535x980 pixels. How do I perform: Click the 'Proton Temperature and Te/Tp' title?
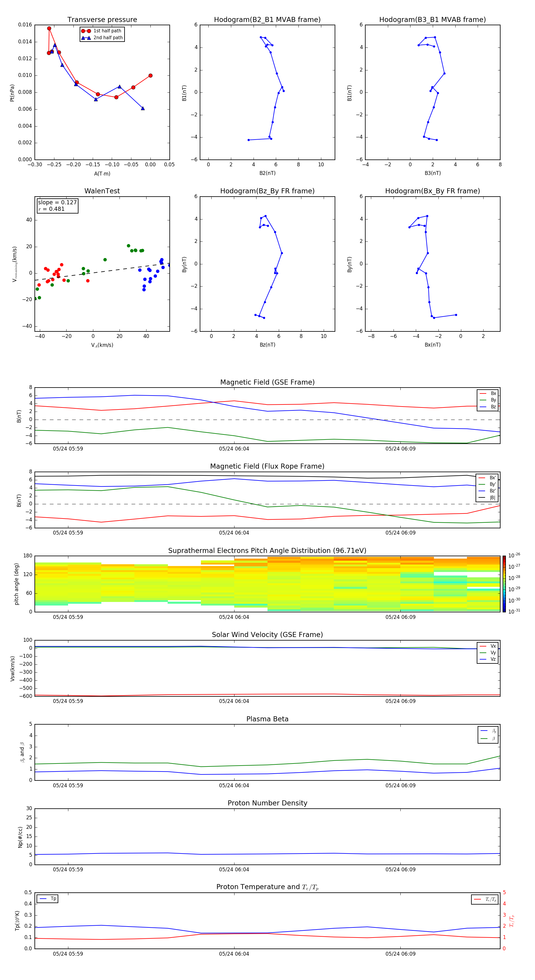267,887
